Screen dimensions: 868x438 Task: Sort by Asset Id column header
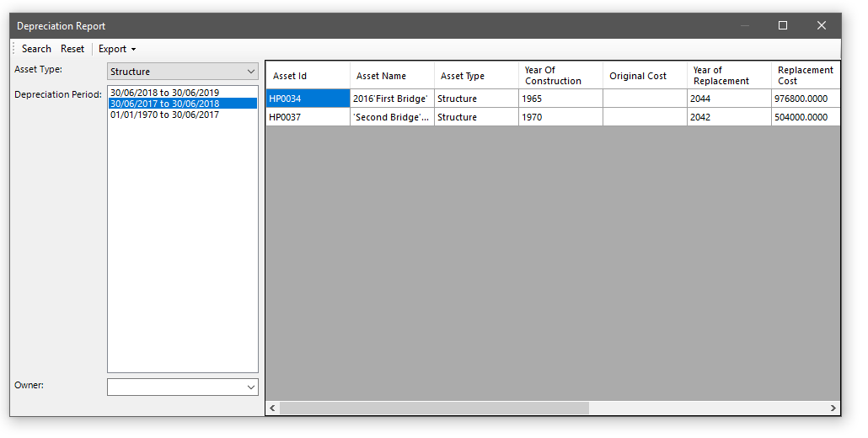[x=307, y=76]
